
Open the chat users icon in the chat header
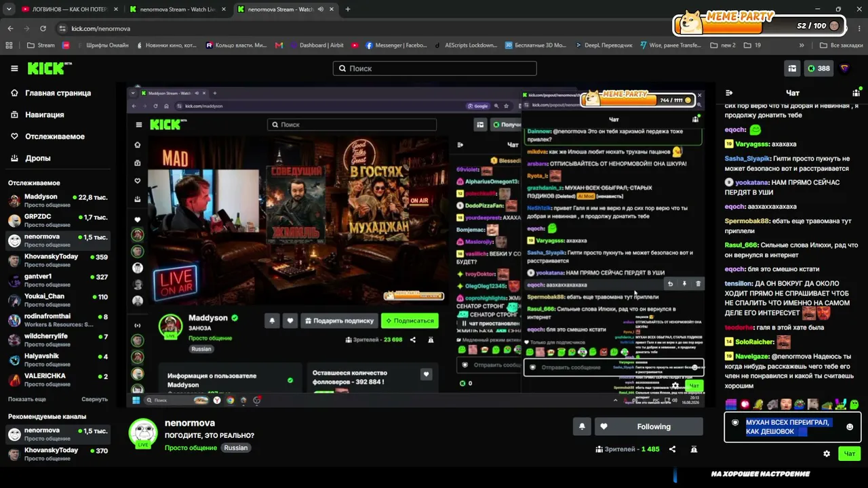856,93
